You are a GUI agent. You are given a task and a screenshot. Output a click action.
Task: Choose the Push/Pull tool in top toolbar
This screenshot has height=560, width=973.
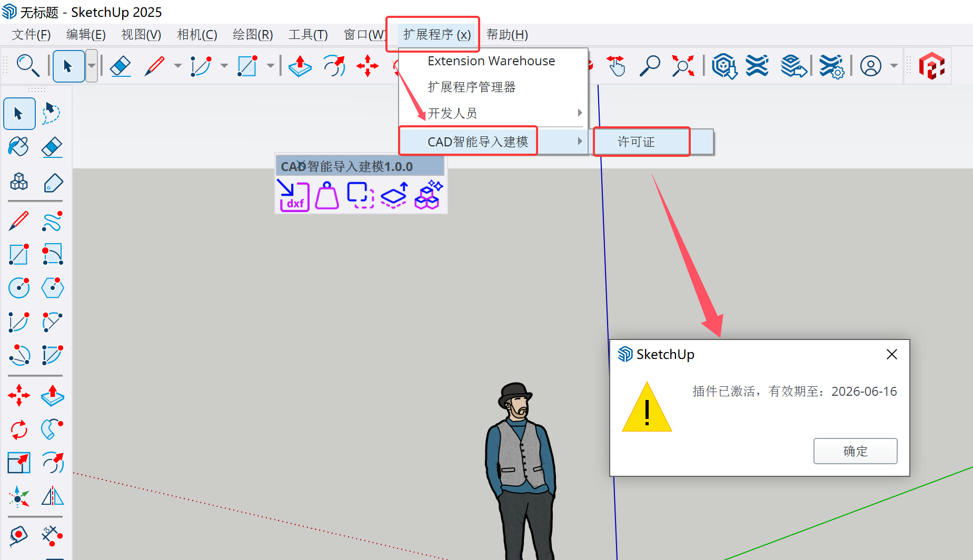(300, 66)
